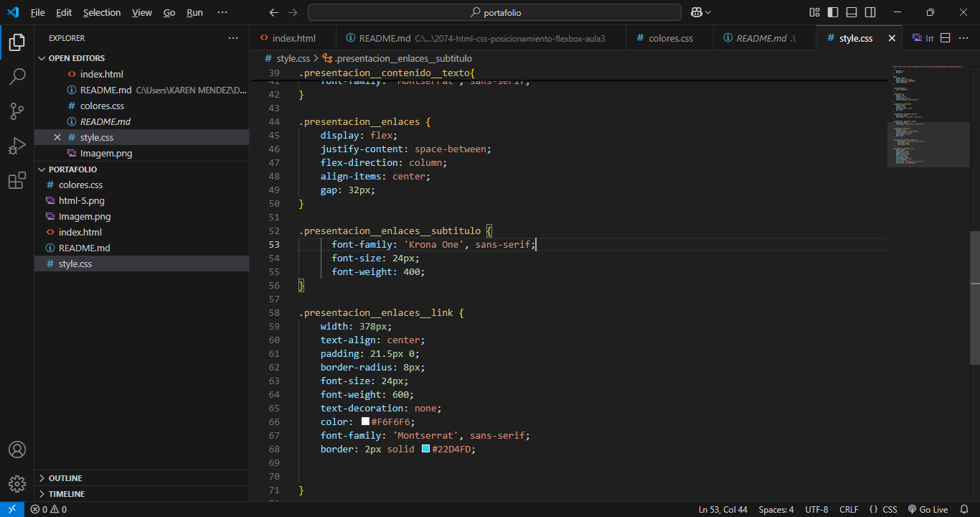Close style.css in Open Editors list
Image resolution: width=980 pixels, height=517 pixels.
(x=57, y=137)
